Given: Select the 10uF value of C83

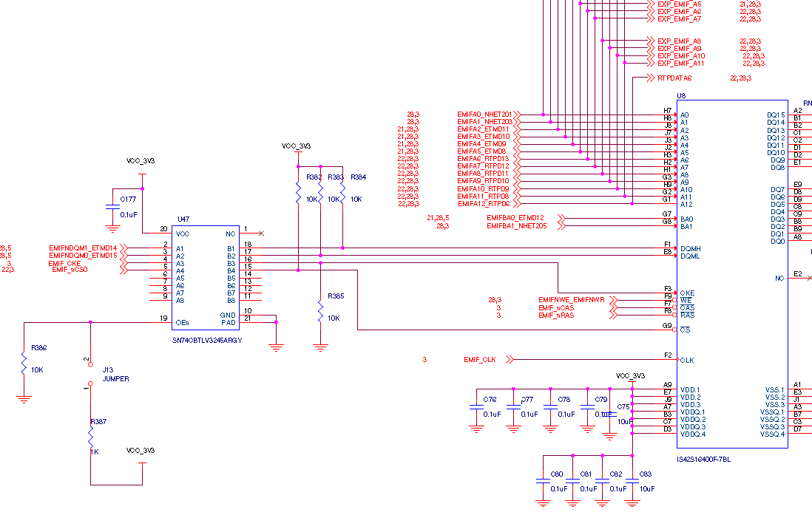Looking at the screenshot, I should click(647, 488).
